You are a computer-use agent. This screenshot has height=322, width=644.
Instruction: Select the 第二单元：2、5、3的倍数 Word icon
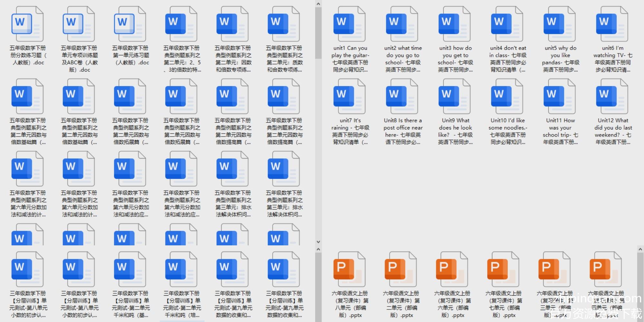pos(181,24)
